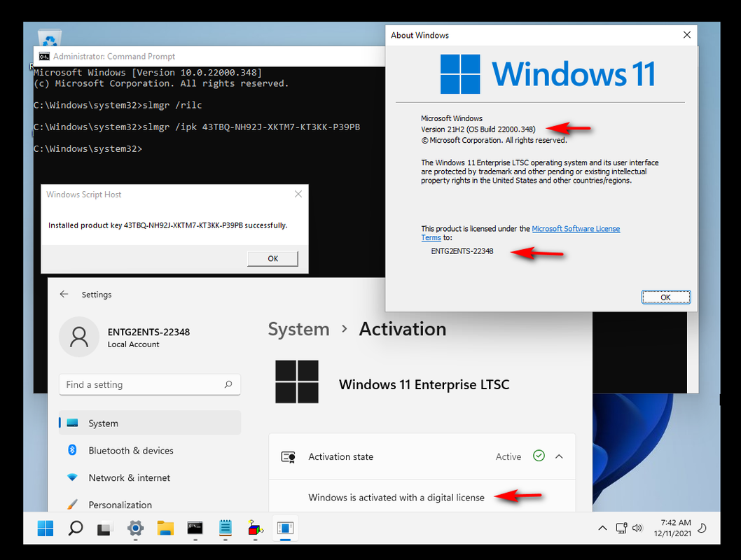Click the green Active checkmark icon
Viewport: 741px width, 560px height.
click(x=539, y=456)
